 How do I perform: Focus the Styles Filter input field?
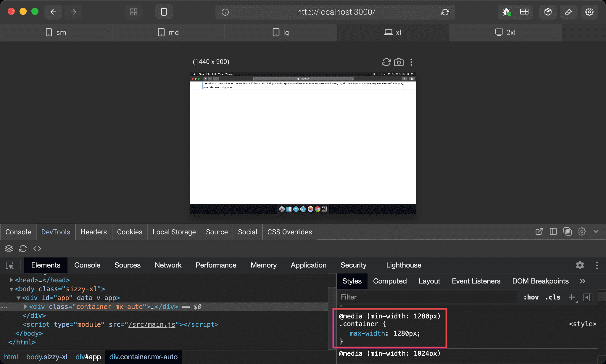pyautogui.click(x=428, y=297)
